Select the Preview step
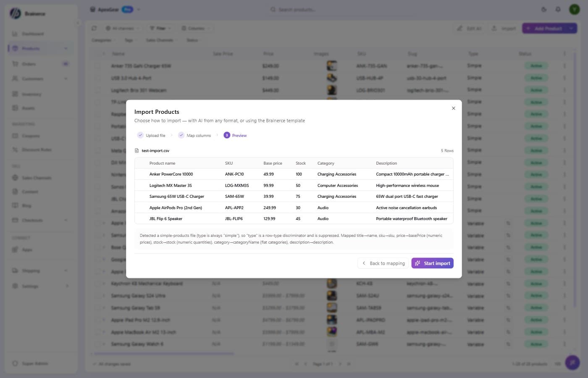Image resolution: width=588 pixels, height=378 pixels. click(235, 135)
